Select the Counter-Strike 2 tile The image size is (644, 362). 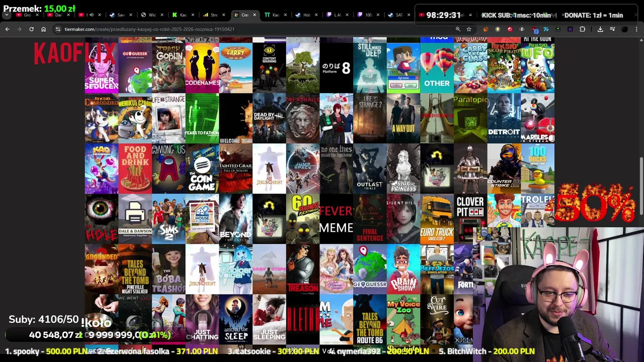pos(504,168)
